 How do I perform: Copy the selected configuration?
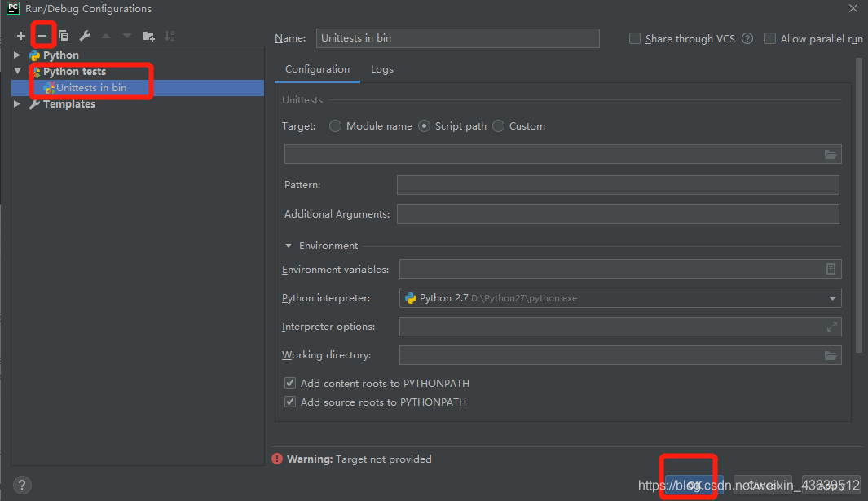click(x=64, y=36)
